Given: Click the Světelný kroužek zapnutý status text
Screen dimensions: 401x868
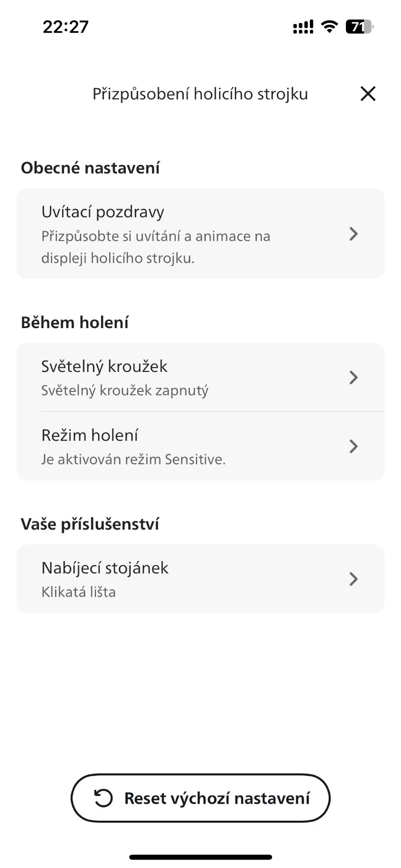Looking at the screenshot, I should [x=125, y=391].
